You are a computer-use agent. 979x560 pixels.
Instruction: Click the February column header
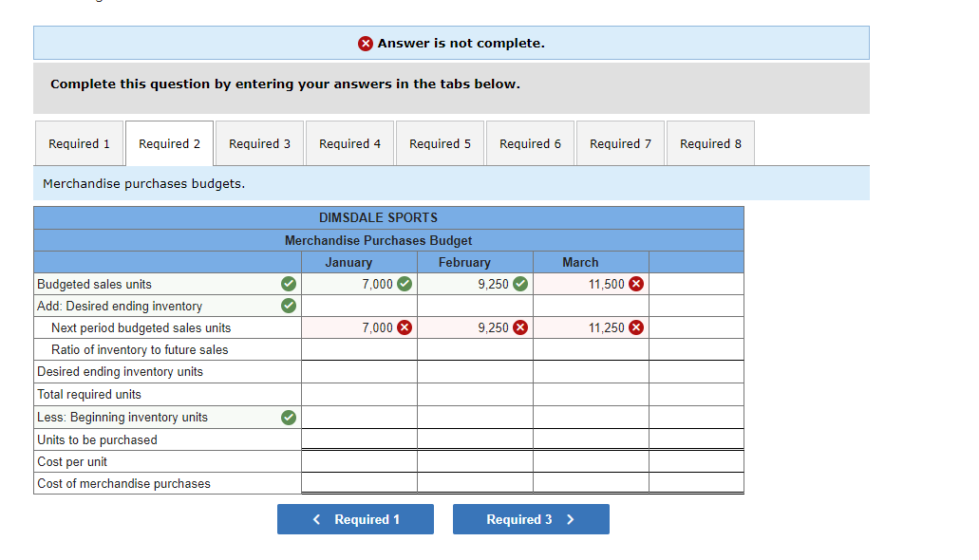pyautogui.click(x=464, y=263)
